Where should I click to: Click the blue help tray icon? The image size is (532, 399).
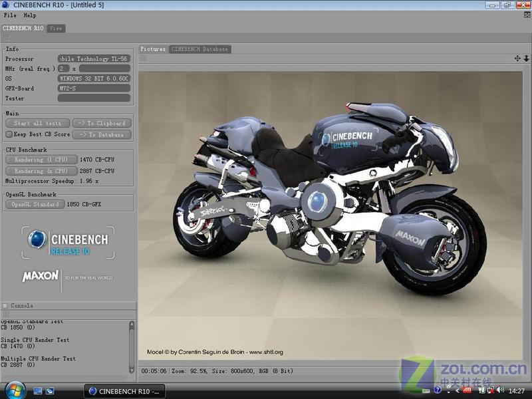pyautogui.click(x=438, y=390)
